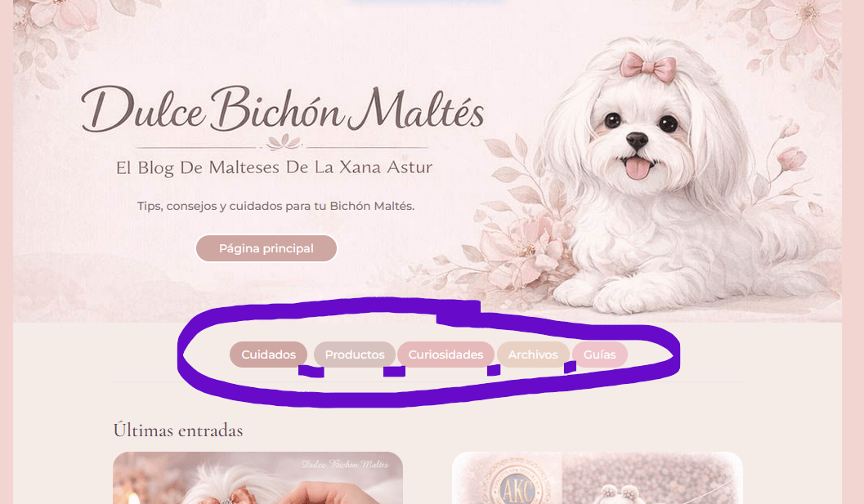Open the right post thumbnail with AKC badge
This screenshot has height=504, width=864.
point(598,478)
